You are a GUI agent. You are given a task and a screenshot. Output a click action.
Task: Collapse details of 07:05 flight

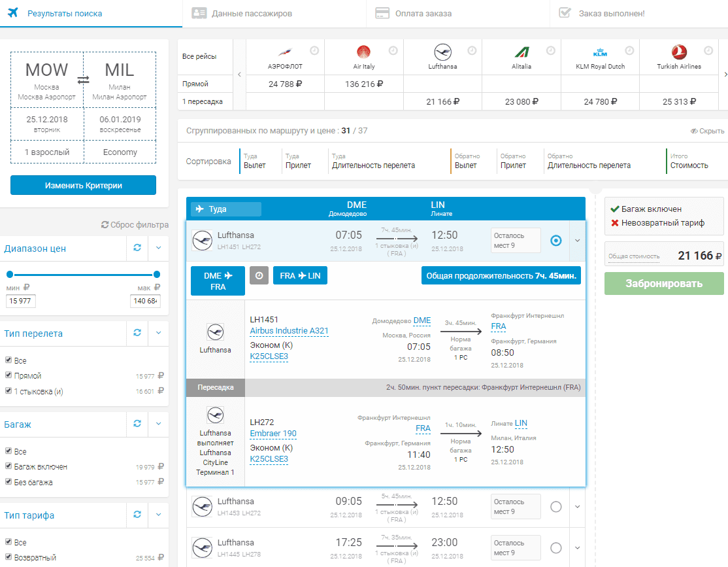(x=578, y=241)
